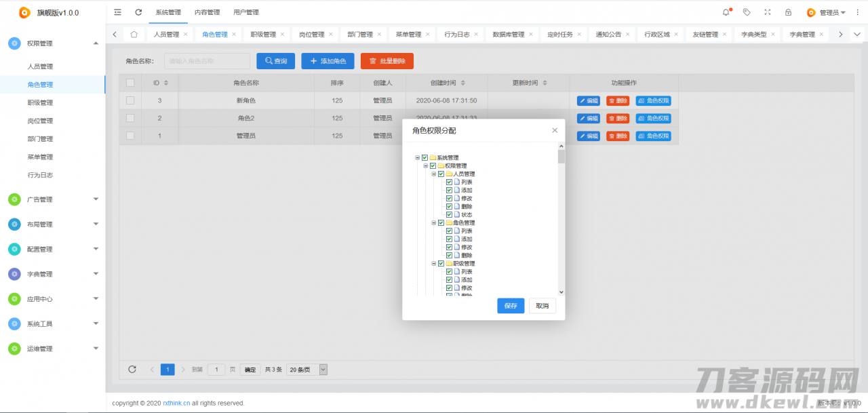Click the tag icon in the top bar
Screen dimensions: 868x413
[x=747, y=12]
